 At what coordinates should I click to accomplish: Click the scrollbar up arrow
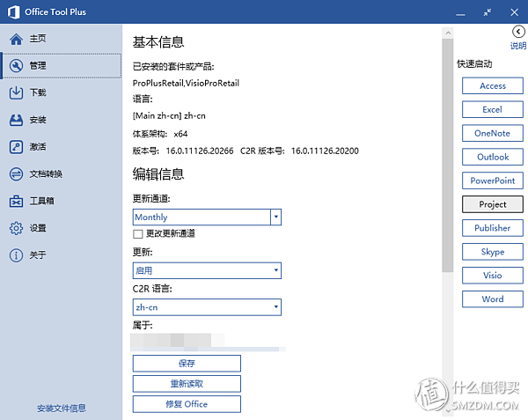(448, 33)
